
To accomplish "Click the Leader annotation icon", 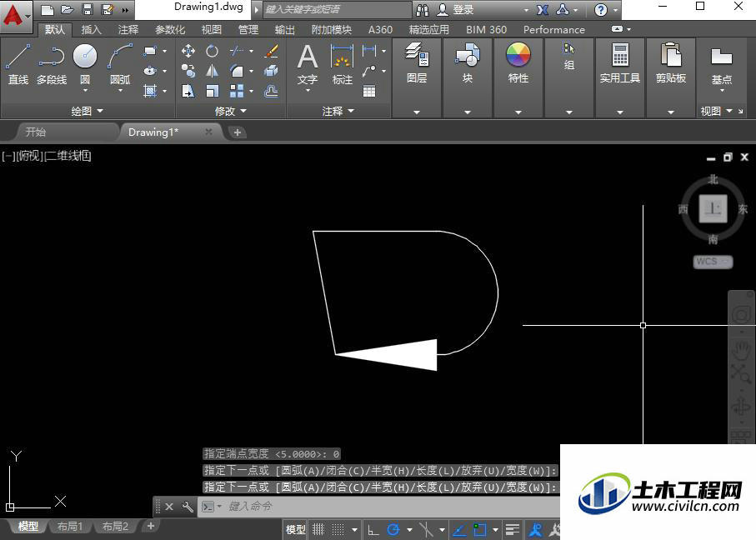I will (x=369, y=72).
